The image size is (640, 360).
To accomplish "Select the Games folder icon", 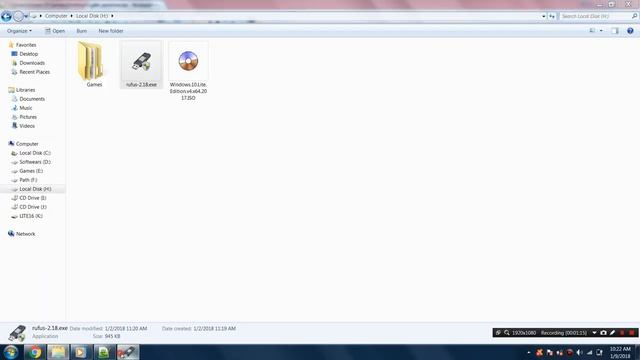I will (x=90, y=61).
